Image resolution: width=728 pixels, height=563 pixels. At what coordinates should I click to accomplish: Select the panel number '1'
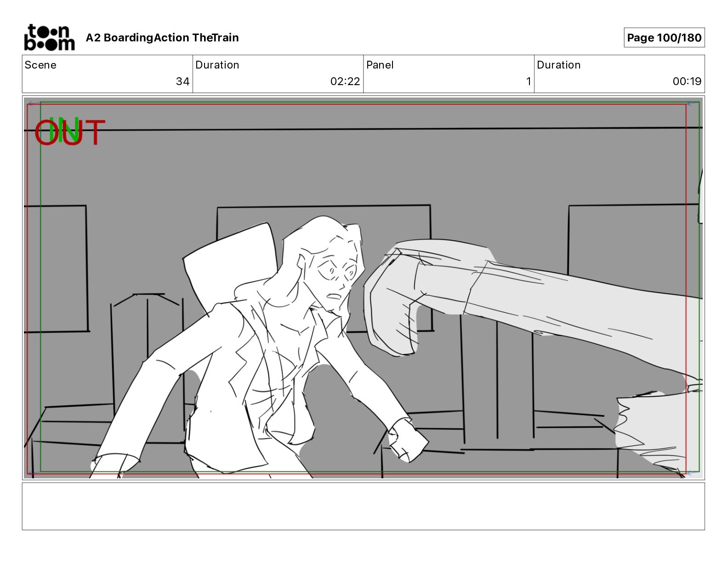tap(529, 81)
